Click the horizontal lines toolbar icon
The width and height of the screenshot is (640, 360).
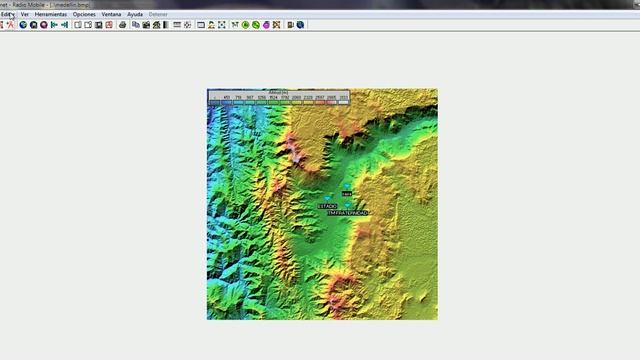pyautogui.click(x=177, y=25)
